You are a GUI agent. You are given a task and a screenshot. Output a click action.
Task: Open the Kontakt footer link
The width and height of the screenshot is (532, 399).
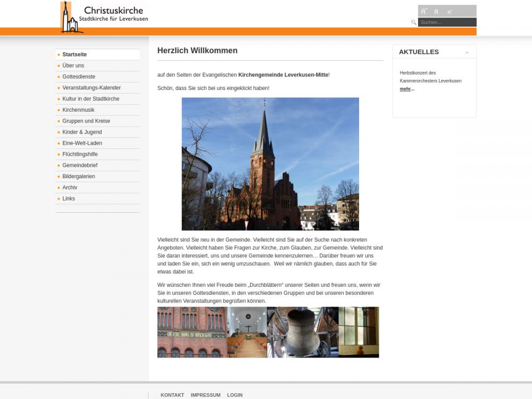point(172,395)
